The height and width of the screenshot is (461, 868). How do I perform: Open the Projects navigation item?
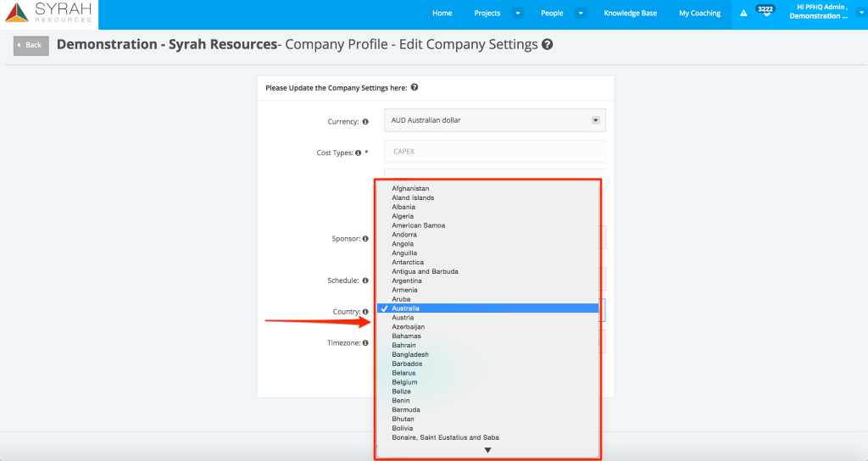487,14
